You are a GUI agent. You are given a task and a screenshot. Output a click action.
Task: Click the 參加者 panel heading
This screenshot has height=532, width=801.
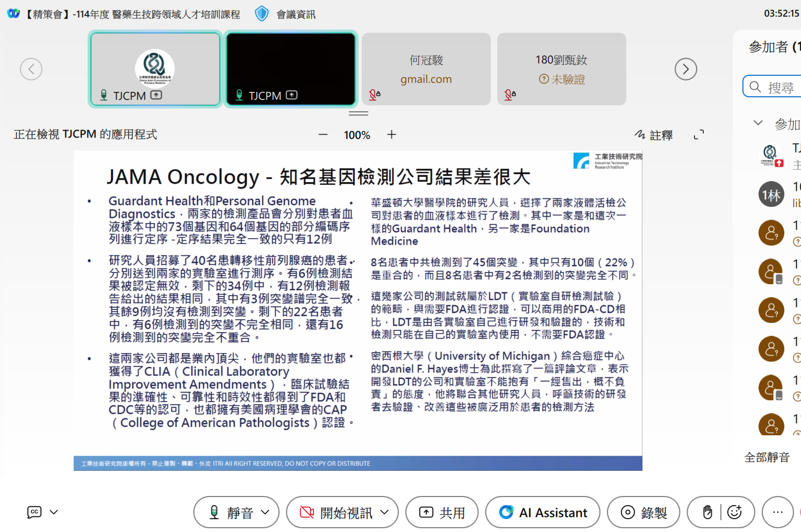[x=775, y=47]
